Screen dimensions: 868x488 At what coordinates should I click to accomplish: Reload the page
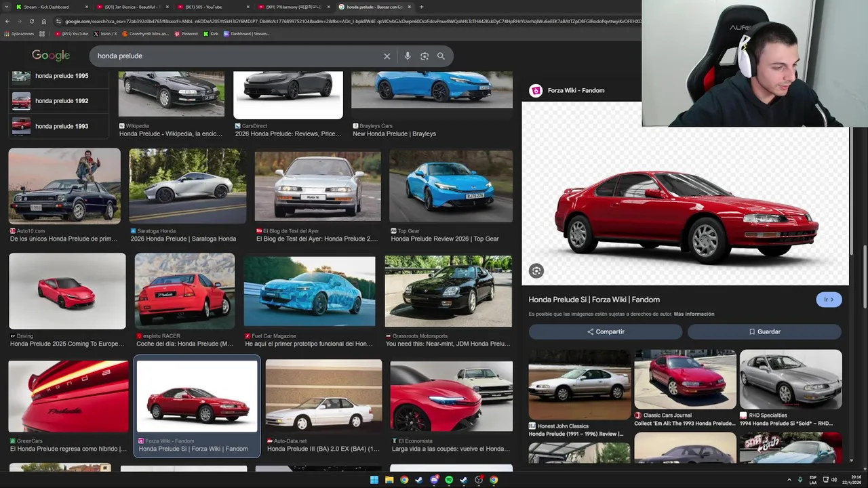point(31,21)
